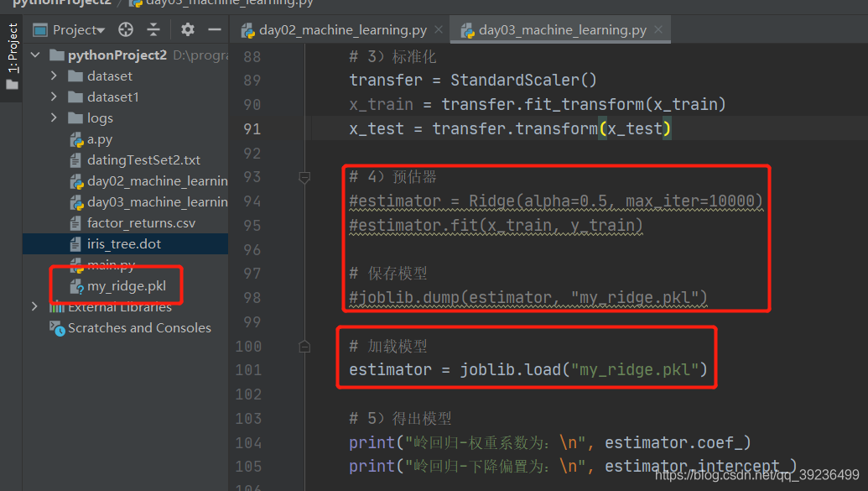Viewport: 868px width, 491px height.
Task: Collapse the code fold at line 100
Action: 304,347
